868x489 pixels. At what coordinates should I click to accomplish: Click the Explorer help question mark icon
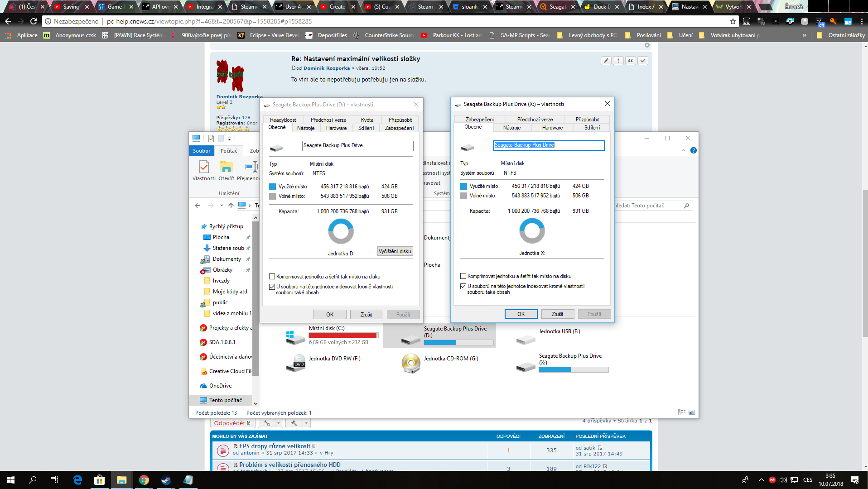(x=693, y=150)
